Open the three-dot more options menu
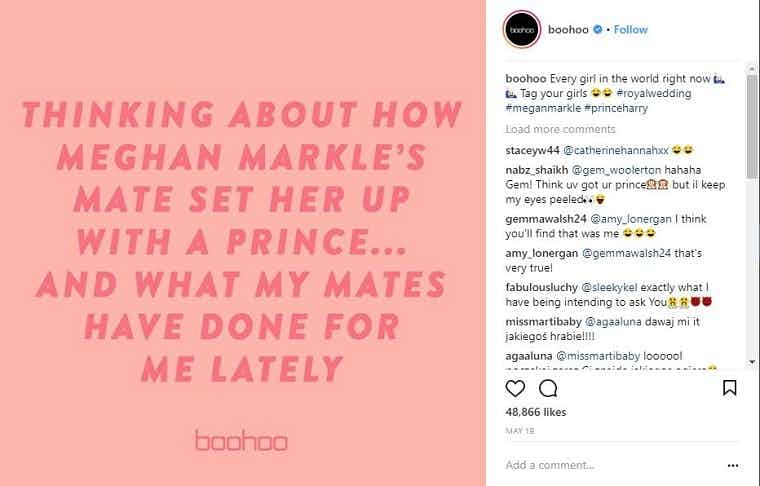 click(733, 465)
